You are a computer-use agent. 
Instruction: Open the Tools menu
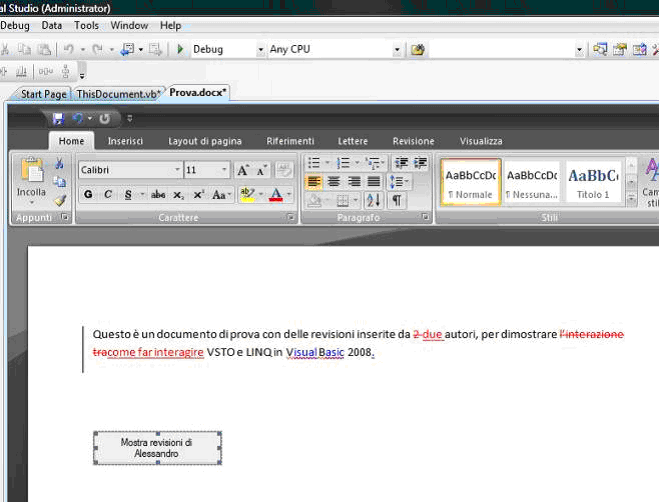point(86,26)
